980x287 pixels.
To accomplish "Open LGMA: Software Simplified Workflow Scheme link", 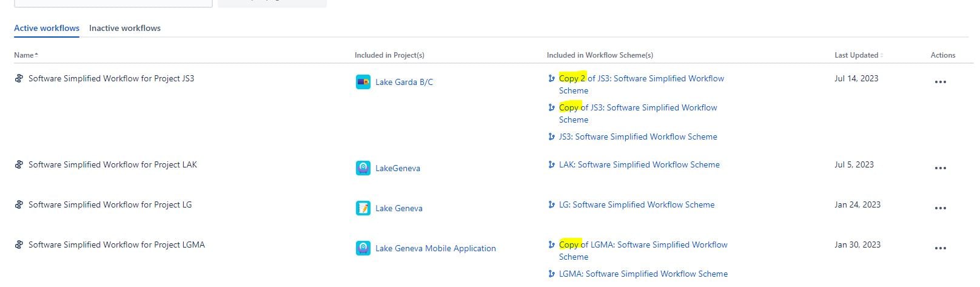I will tap(643, 274).
